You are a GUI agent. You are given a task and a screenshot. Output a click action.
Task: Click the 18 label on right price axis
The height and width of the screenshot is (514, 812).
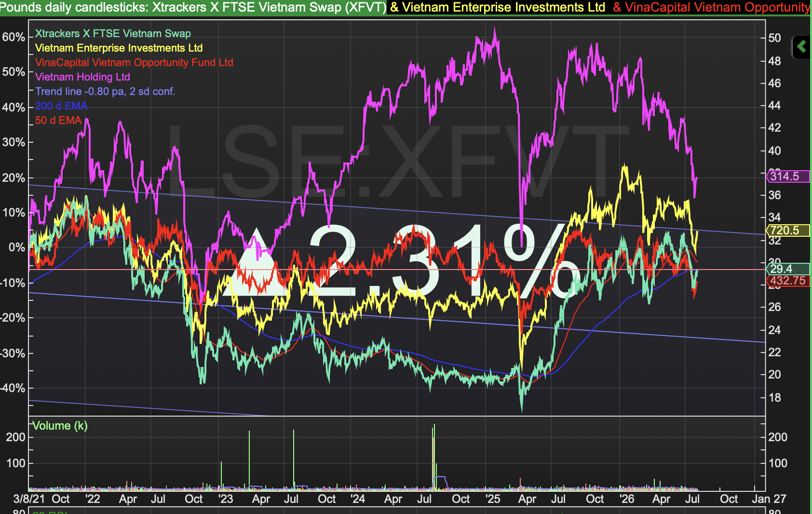click(x=774, y=398)
